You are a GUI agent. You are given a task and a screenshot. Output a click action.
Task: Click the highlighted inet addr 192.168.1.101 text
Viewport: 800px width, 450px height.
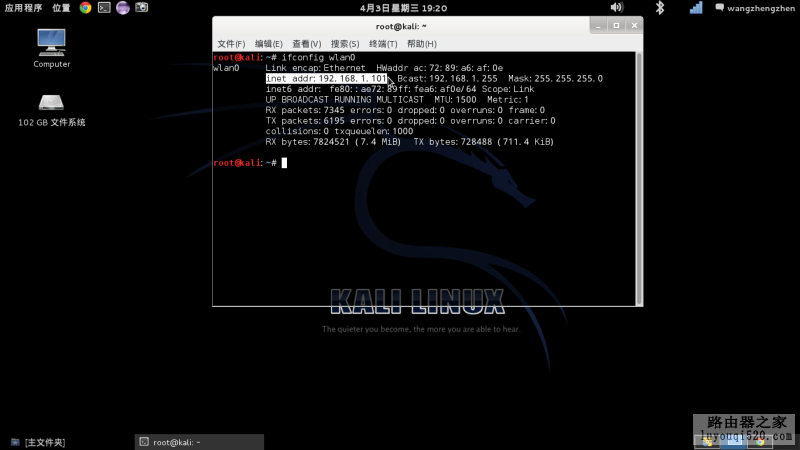326,79
